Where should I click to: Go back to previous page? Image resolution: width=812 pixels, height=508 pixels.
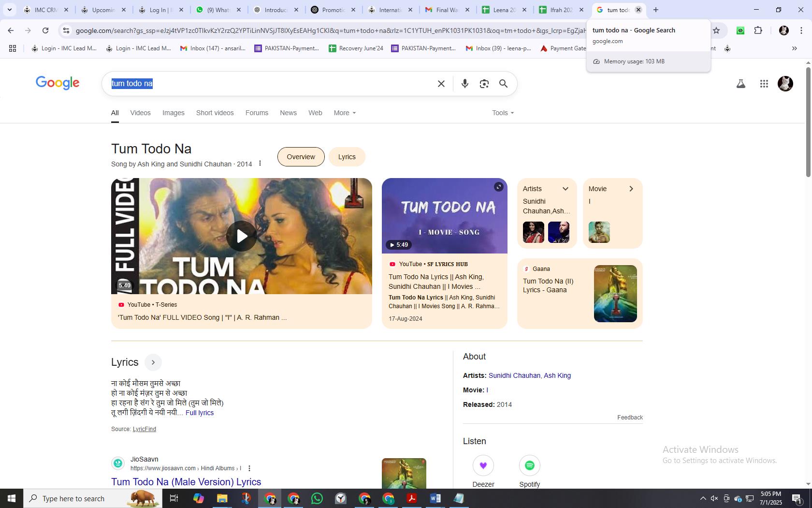pos(11,30)
